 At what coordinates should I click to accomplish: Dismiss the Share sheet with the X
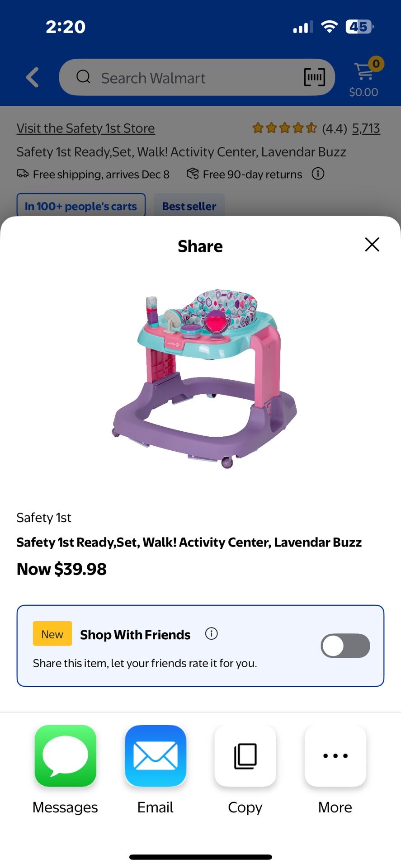(372, 245)
